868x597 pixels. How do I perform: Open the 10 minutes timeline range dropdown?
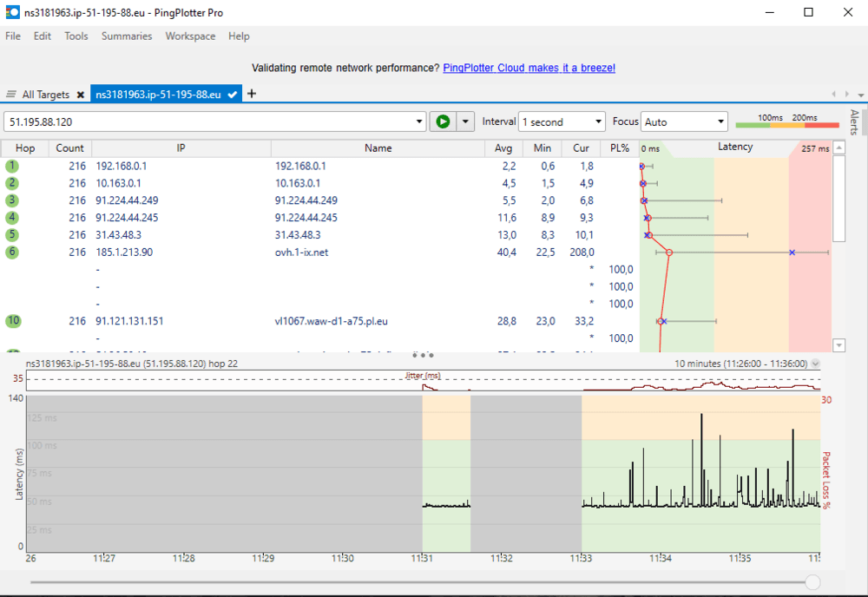pos(814,364)
